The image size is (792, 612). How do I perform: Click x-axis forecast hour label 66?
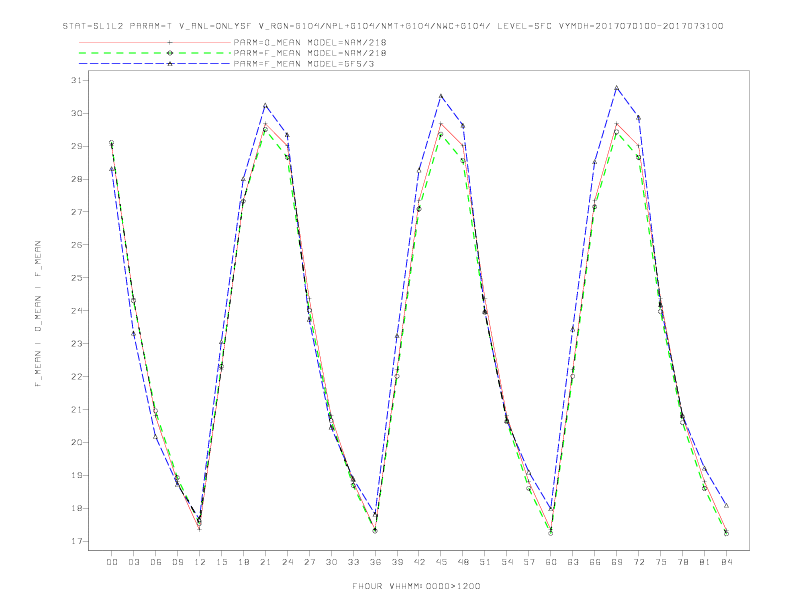[595, 562]
